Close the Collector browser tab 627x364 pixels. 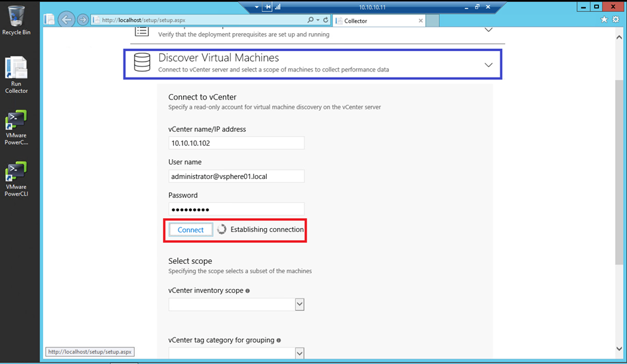(421, 21)
